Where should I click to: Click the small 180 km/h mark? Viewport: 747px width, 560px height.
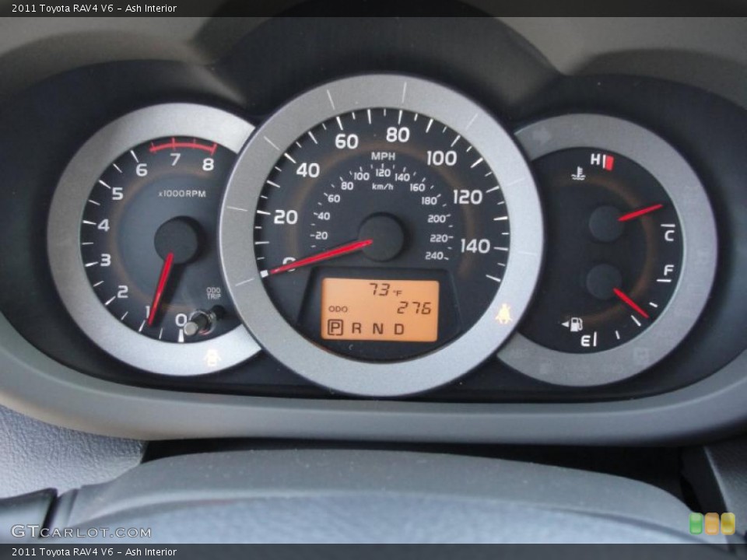(x=429, y=201)
